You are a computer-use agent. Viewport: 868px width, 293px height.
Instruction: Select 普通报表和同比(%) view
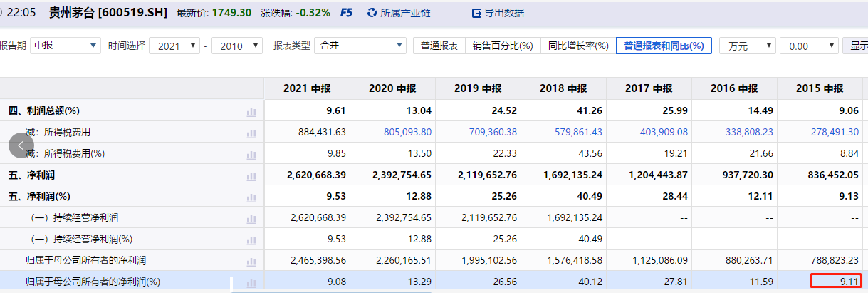(664, 46)
